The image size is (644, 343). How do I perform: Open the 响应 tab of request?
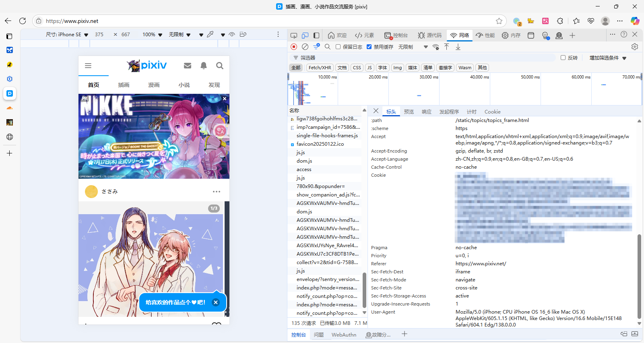pyautogui.click(x=427, y=112)
